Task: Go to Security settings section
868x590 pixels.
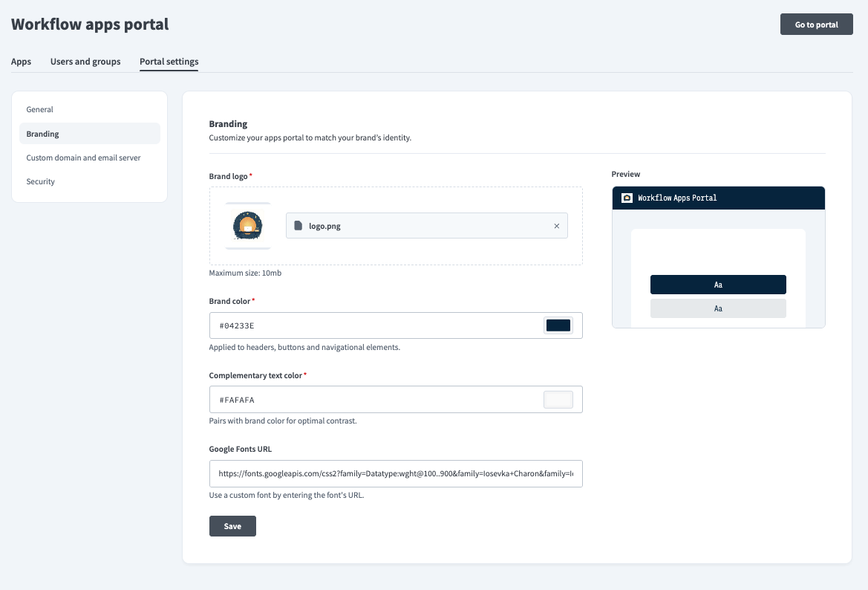Action: pyautogui.click(x=41, y=181)
